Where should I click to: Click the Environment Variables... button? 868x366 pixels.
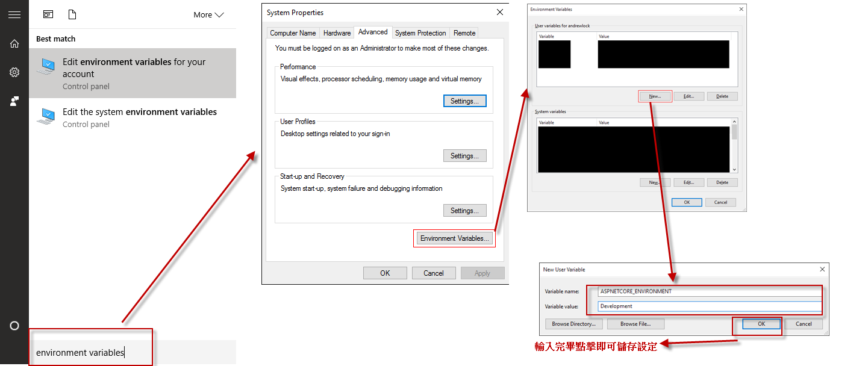coord(454,238)
